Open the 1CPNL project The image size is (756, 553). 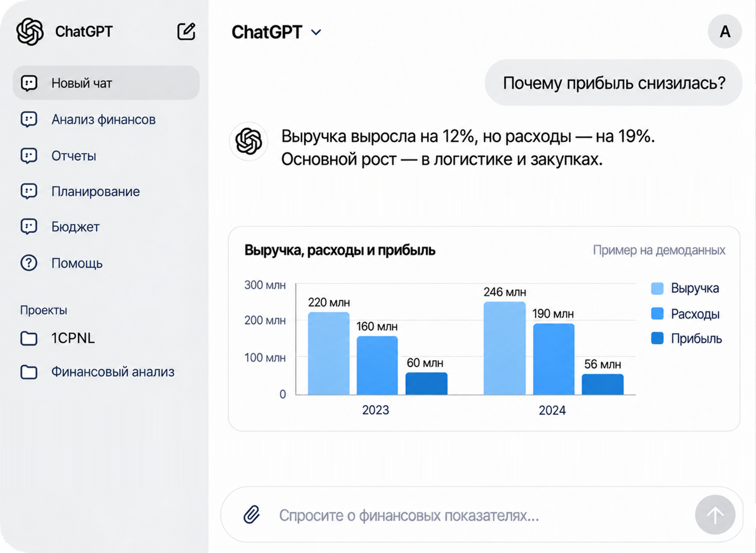click(73, 338)
